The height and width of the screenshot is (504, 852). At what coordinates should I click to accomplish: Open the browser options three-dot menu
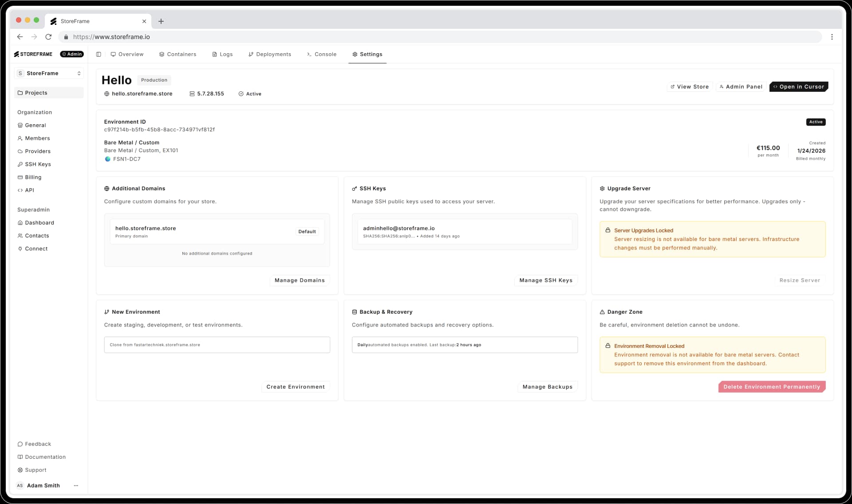tap(832, 37)
